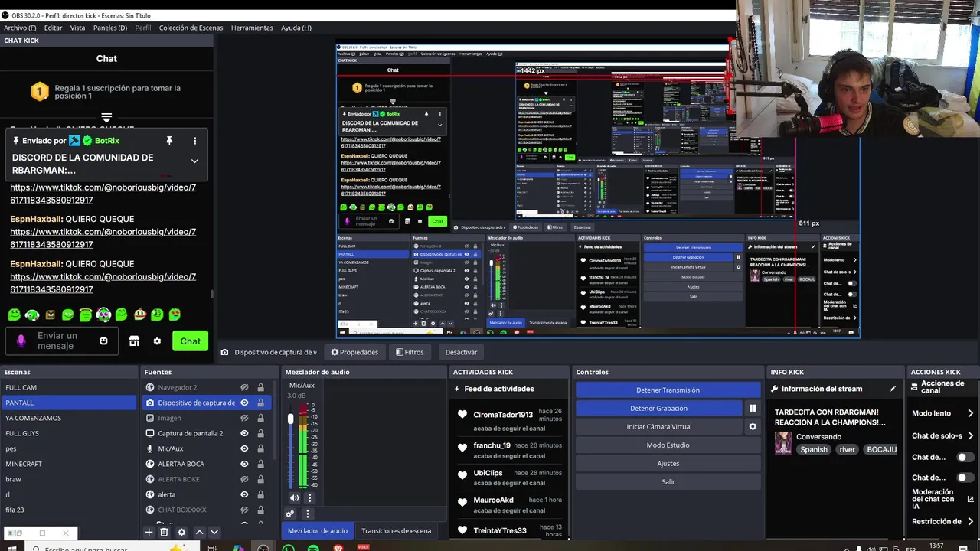Show the ALERTA BOKE source
Screen dimensions: 980x551
(244, 479)
